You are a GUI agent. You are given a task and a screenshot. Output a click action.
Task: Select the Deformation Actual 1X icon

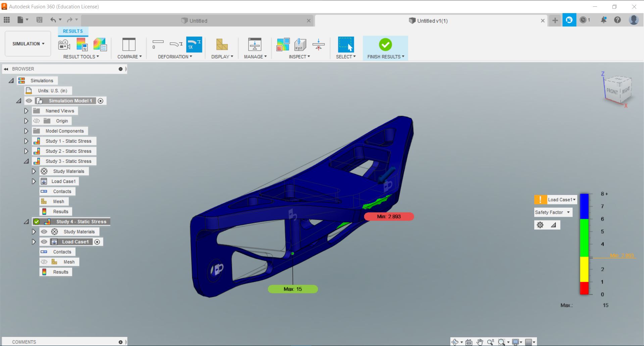point(194,45)
